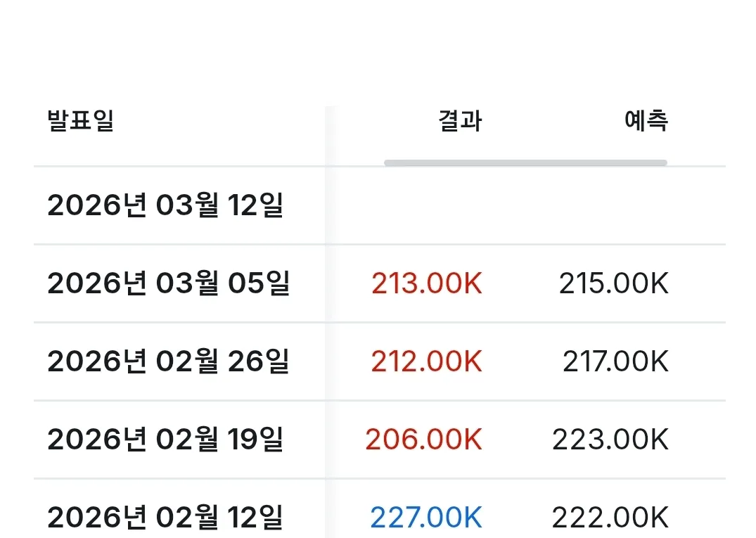This screenshot has width=756, height=538.
Task: Tap the 2026년 02월 26일 date
Action: 168,362
